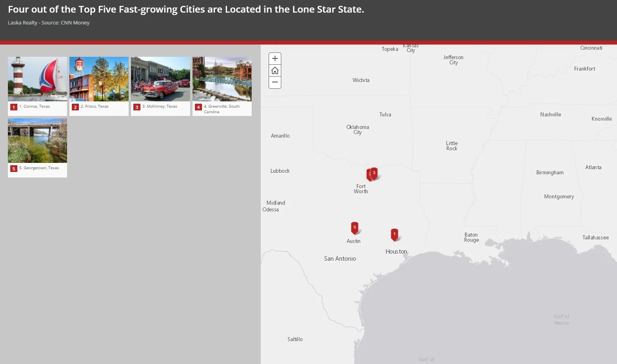
Task: Click the Georgetown badge numbered 5
Action: coord(13,168)
